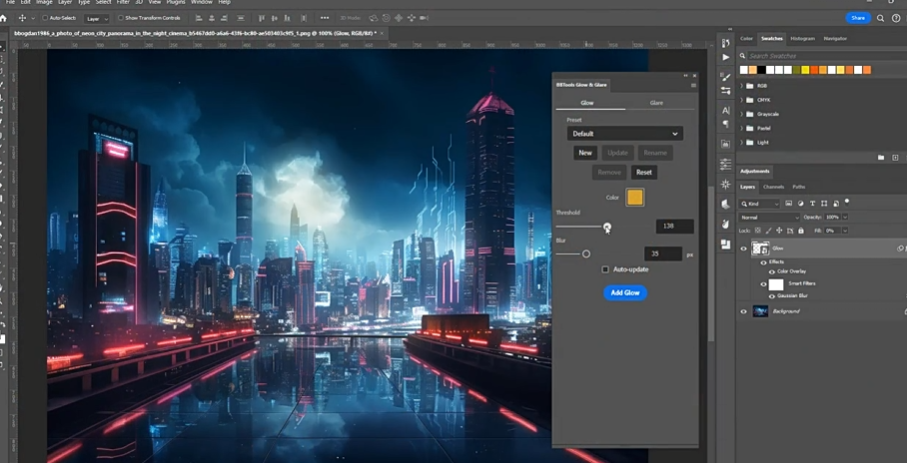The height and width of the screenshot is (463, 907).
Task: Open the Default preset dropdown
Action: [x=625, y=133]
